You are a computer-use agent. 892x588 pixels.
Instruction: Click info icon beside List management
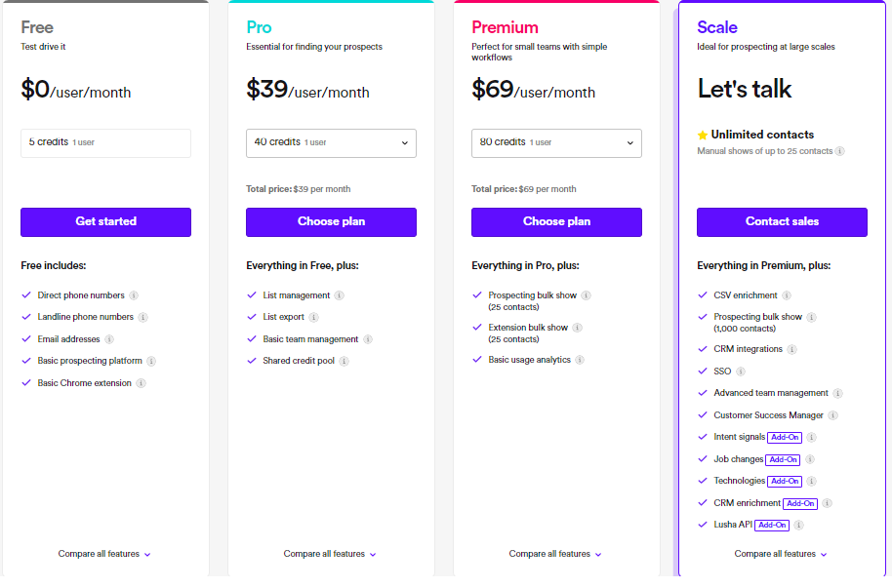point(339,295)
